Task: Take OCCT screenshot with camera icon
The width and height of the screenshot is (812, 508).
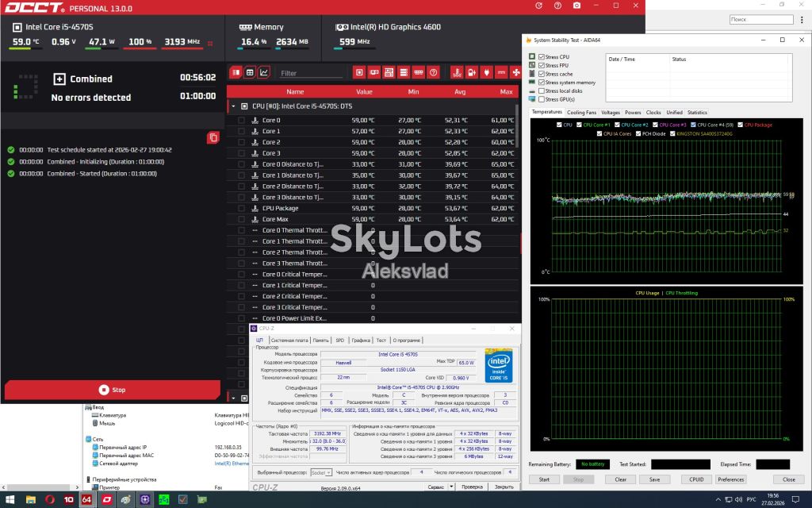Action: click(577, 6)
